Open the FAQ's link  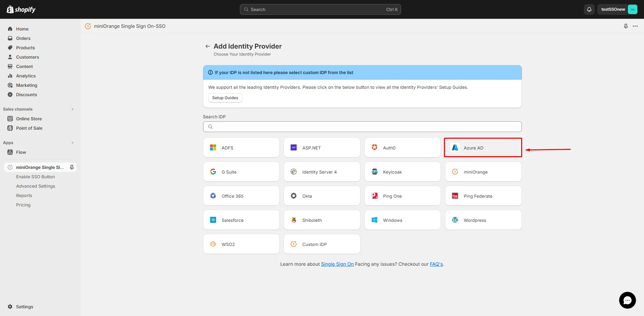click(x=436, y=264)
